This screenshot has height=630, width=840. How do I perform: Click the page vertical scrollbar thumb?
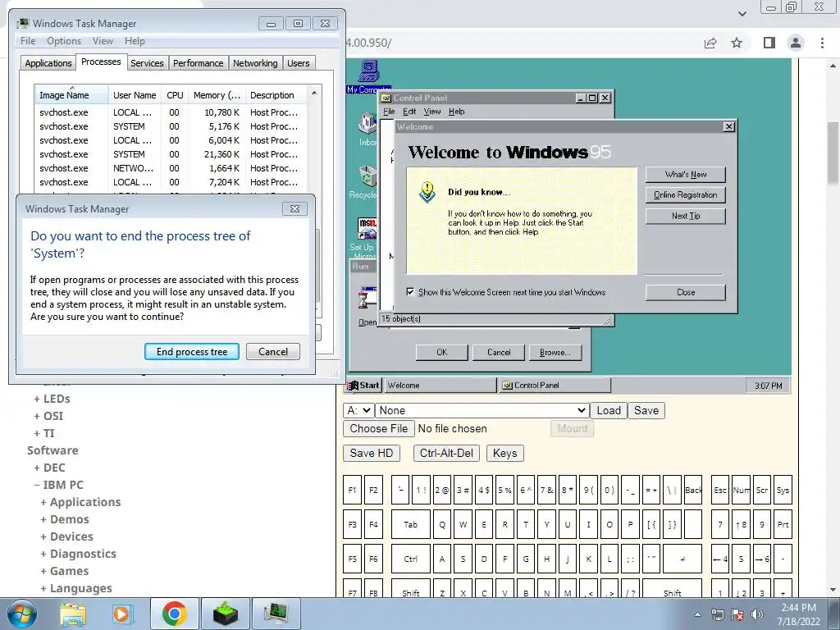point(833,153)
